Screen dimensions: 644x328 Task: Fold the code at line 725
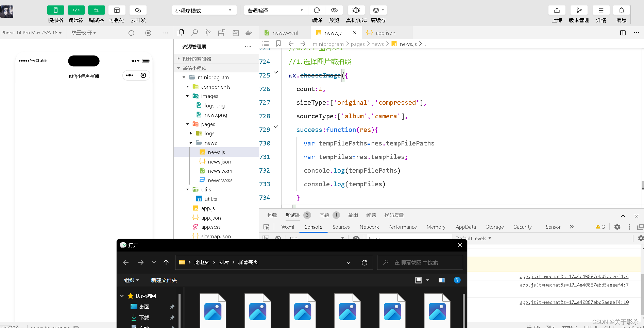click(x=276, y=72)
